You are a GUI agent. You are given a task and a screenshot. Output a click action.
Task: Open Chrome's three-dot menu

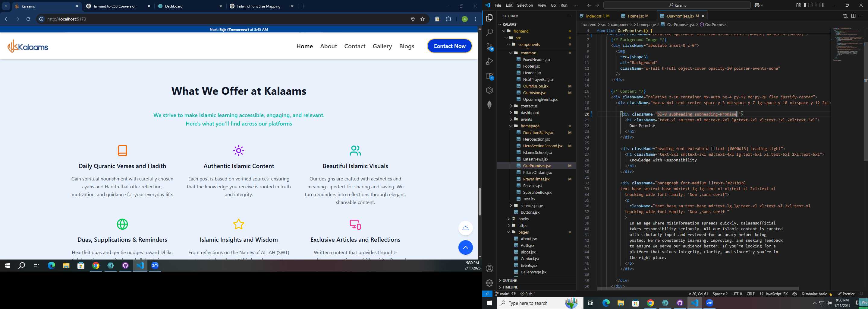[x=476, y=19]
